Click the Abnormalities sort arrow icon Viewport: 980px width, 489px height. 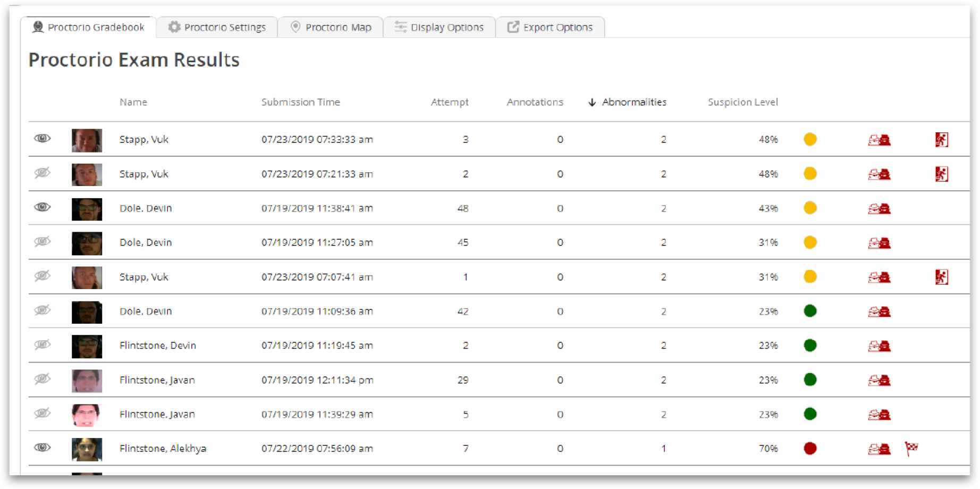point(592,102)
